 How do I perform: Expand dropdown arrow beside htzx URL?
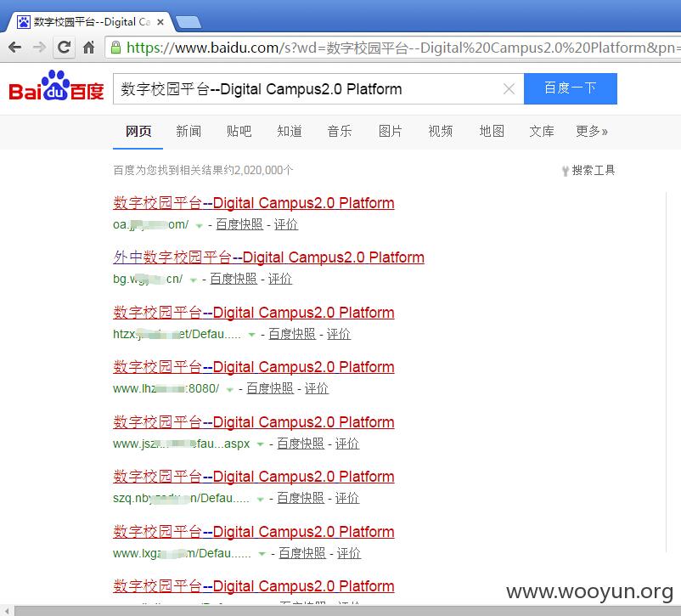point(251,335)
